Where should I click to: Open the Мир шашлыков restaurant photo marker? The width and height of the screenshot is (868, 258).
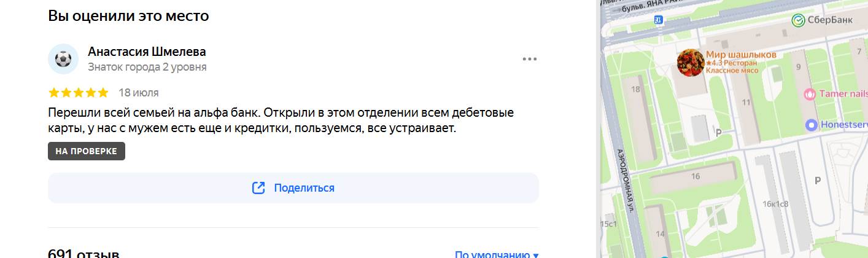(691, 63)
